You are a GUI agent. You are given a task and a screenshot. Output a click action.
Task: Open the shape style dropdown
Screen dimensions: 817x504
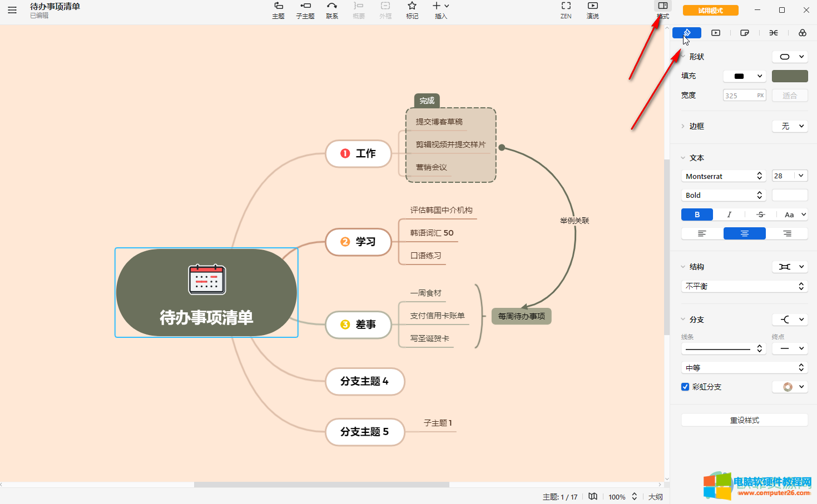point(790,57)
